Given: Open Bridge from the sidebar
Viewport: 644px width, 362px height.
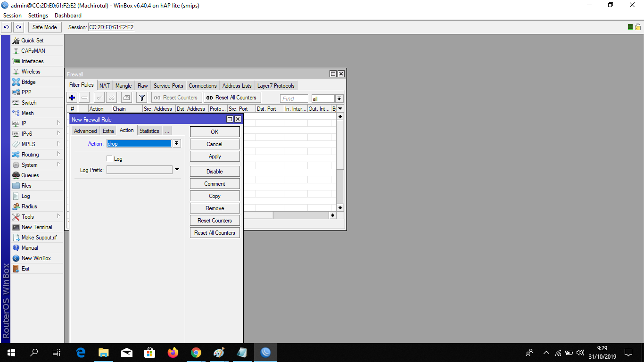Looking at the screenshot, I should (37, 82).
